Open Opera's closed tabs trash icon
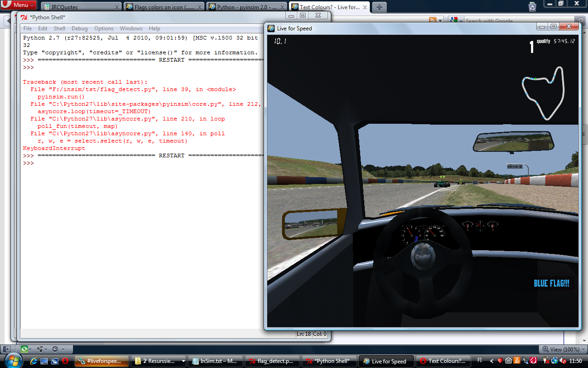588x368 pixels. click(532, 6)
